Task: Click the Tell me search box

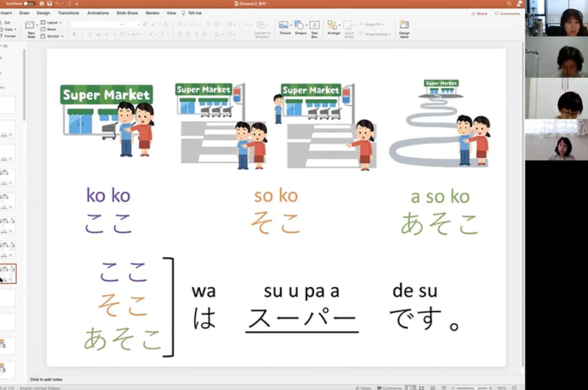Action: (x=192, y=12)
